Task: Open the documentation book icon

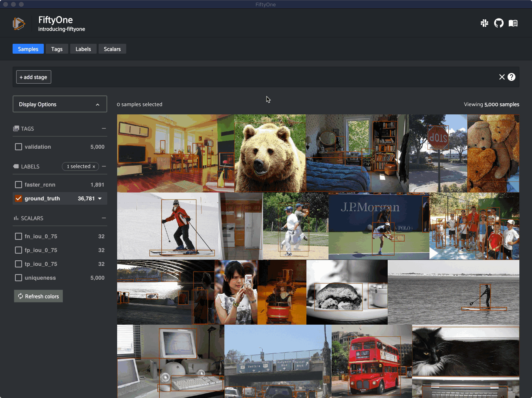Action: click(x=513, y=23)
